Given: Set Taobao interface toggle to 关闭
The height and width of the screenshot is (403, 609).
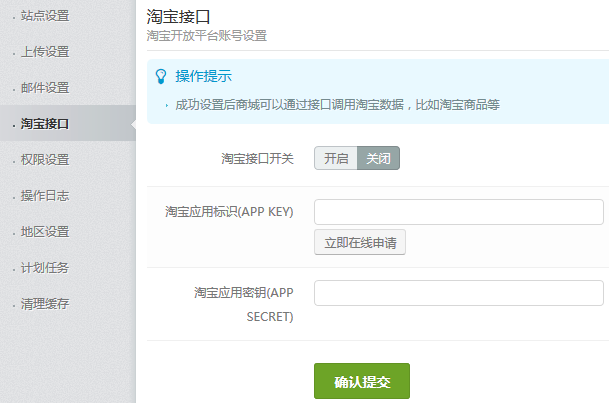Looking at the screenshot, I should 378,158.
